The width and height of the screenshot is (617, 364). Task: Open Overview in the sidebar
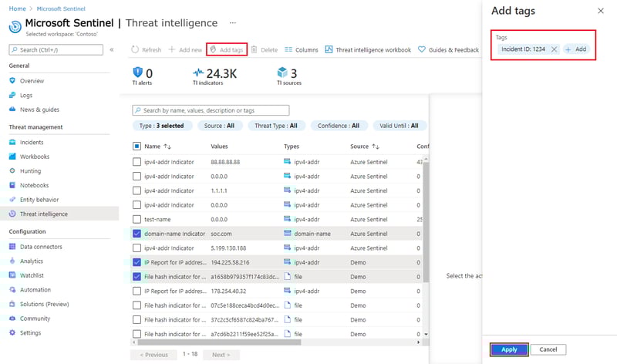[x=32, y=81]
